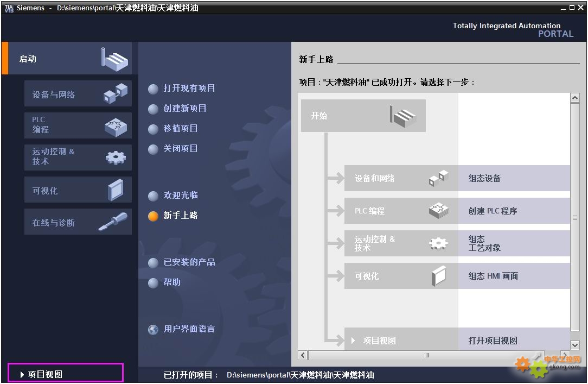
Task: Open the 可视化 portal tab
Action: (78, 190)
